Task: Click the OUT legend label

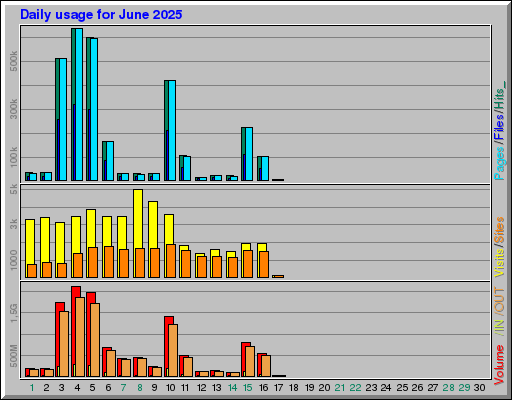Action: [499, 300]
